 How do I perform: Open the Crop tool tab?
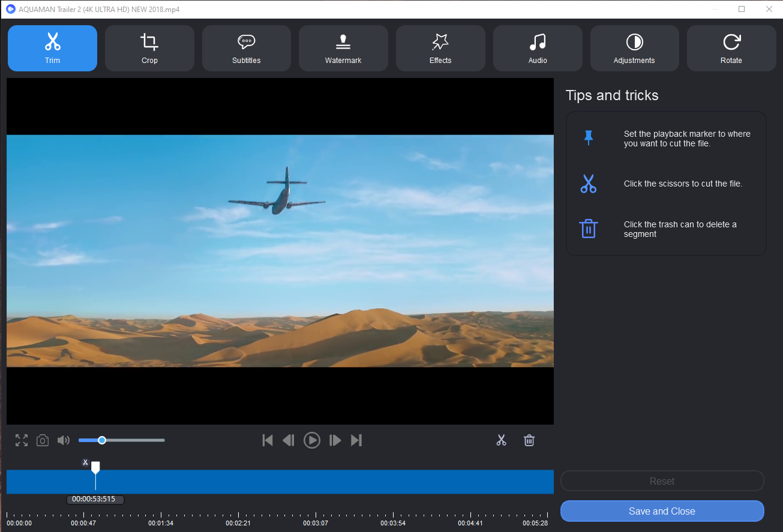149,49
